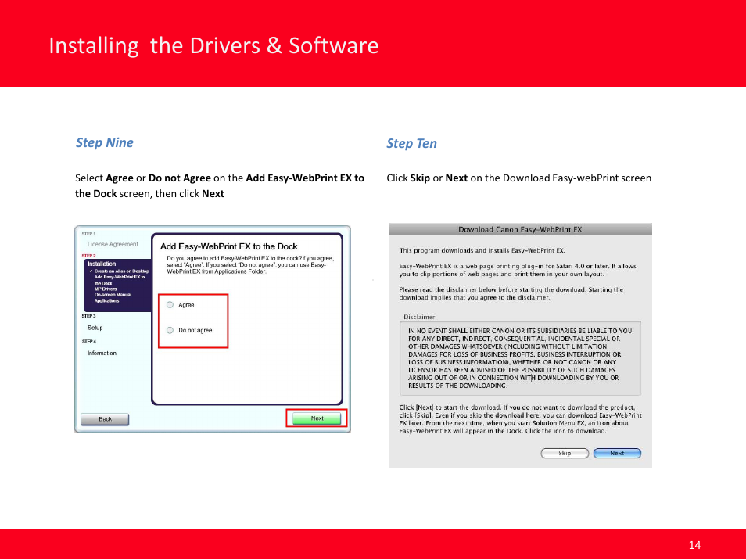The height and width of the screenshot is (560, 746).
Task: Click the Download Canon Easy-WebPrint EX title bar
Action: pyautogui.click(x=520, y=229)
